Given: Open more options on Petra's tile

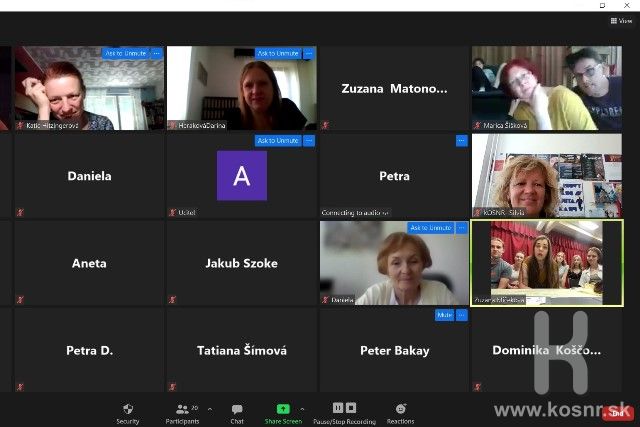Looking at the screenshot, I should (x=461, y=141).
